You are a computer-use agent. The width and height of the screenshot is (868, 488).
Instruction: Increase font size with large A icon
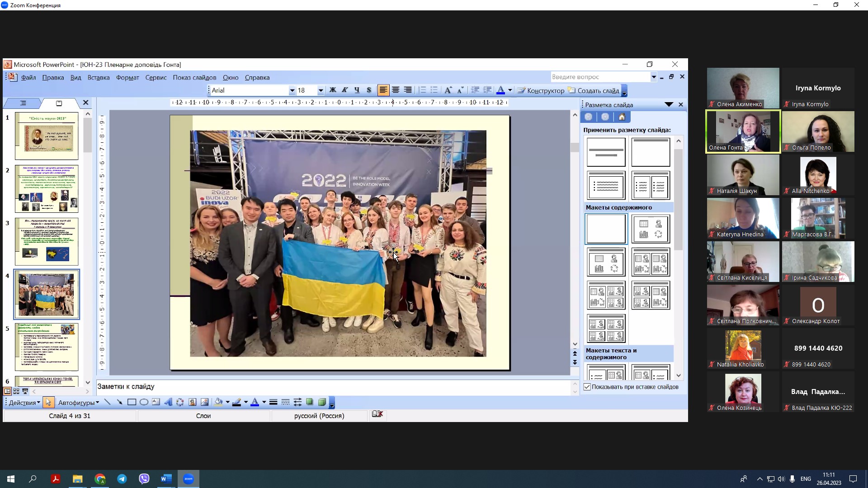coord(448,90)
